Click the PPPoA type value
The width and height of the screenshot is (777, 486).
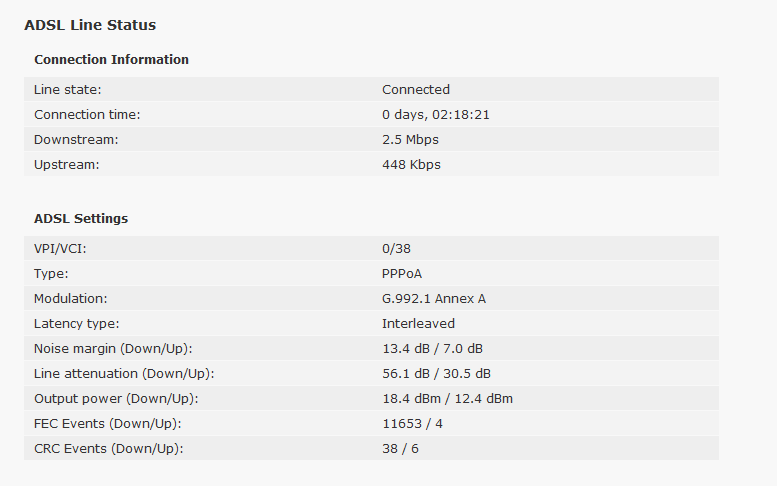(x=403, y=274)
